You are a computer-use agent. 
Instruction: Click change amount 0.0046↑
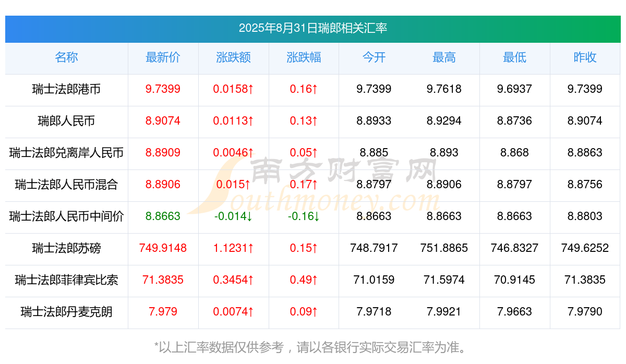[233, 153]
